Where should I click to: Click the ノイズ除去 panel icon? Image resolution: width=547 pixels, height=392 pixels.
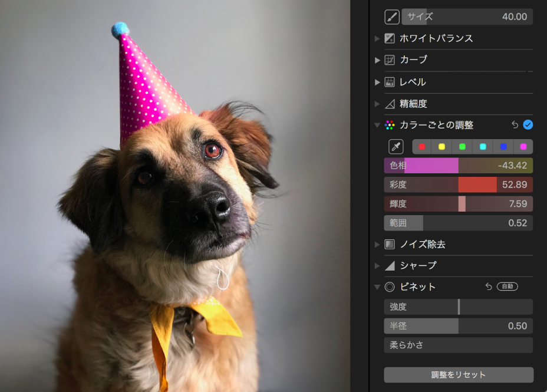point(389,244)
